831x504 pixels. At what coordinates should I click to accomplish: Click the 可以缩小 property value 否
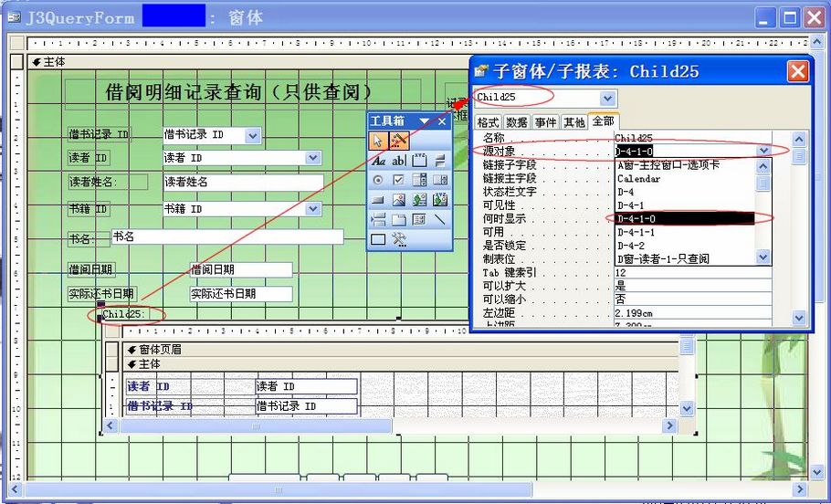coord(693,300)
